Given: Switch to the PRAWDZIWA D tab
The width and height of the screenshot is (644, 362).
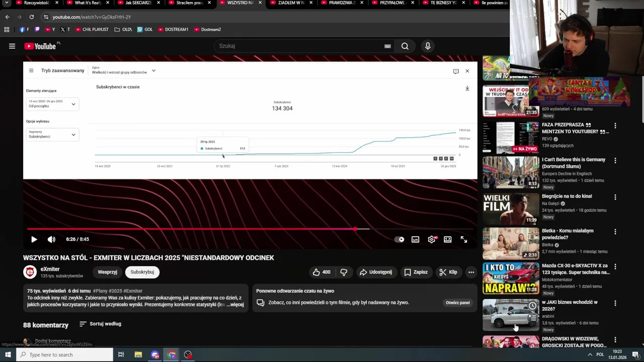Looking at the screenshot, I should (x=341, y=3).
